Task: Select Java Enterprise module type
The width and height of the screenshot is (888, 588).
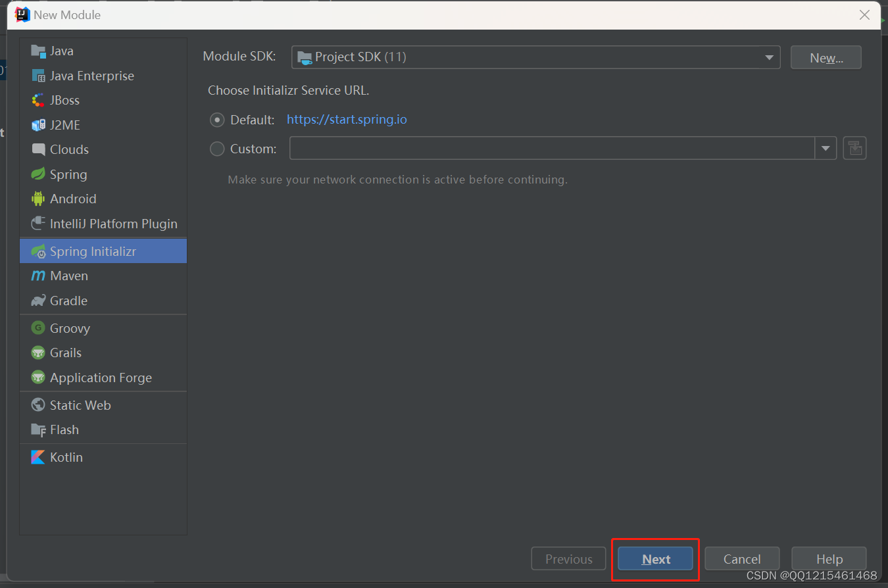Action: (x=103, y=76)
